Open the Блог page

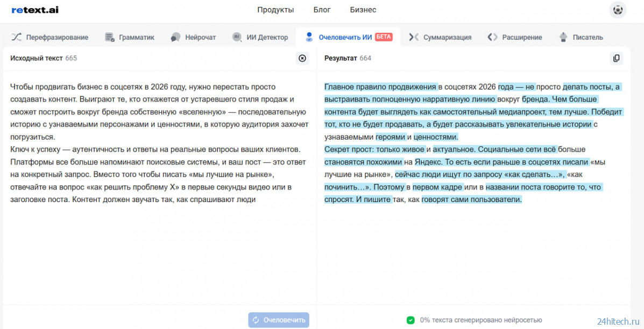coord(322,10)
